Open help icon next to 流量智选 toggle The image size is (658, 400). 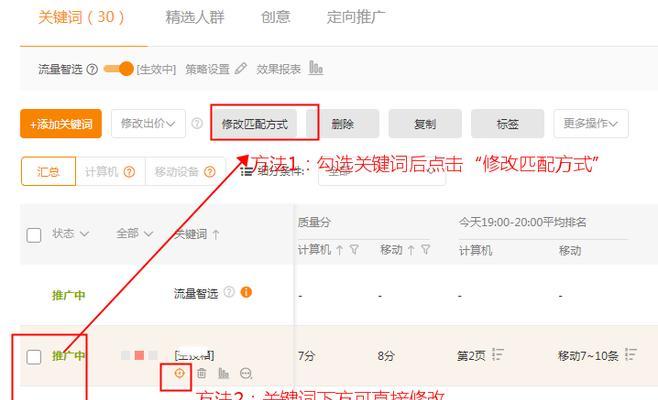click(92, 69)
